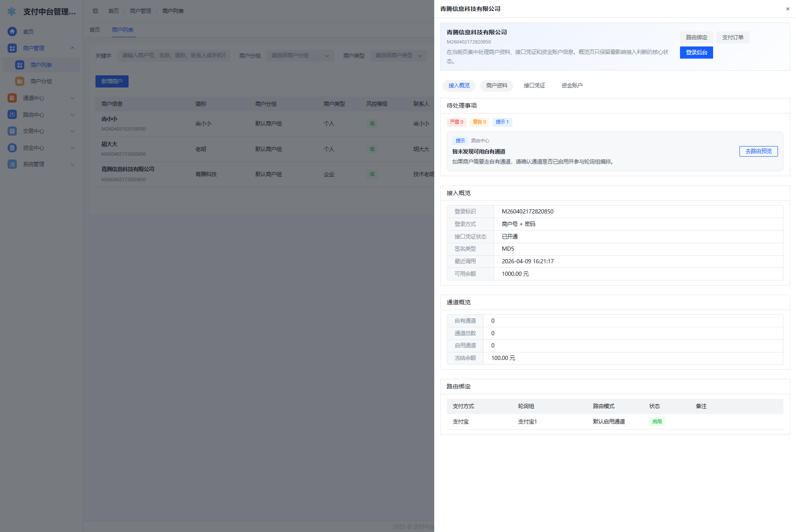Viewport: 796px width, 532px height.
Task: Open the 资金账户 tab
Action: (x=572, y=85)
